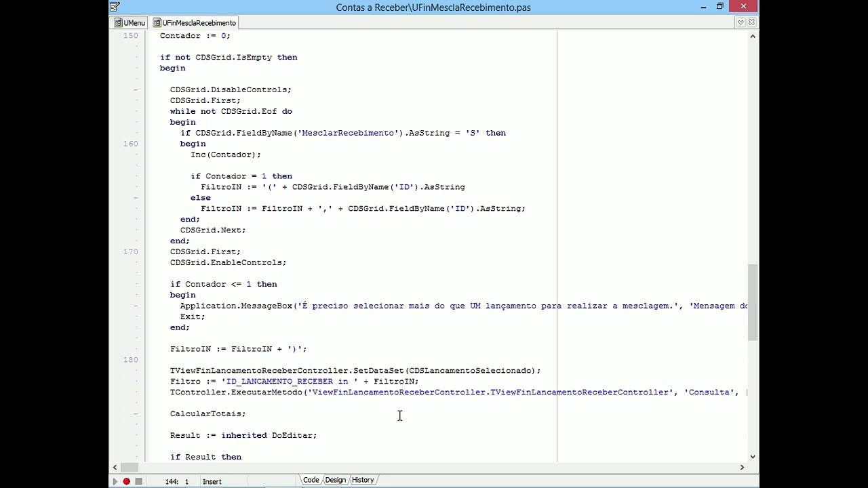
Task: Click the horizontal scrollbar left arrow
Action: pos(115,467)
